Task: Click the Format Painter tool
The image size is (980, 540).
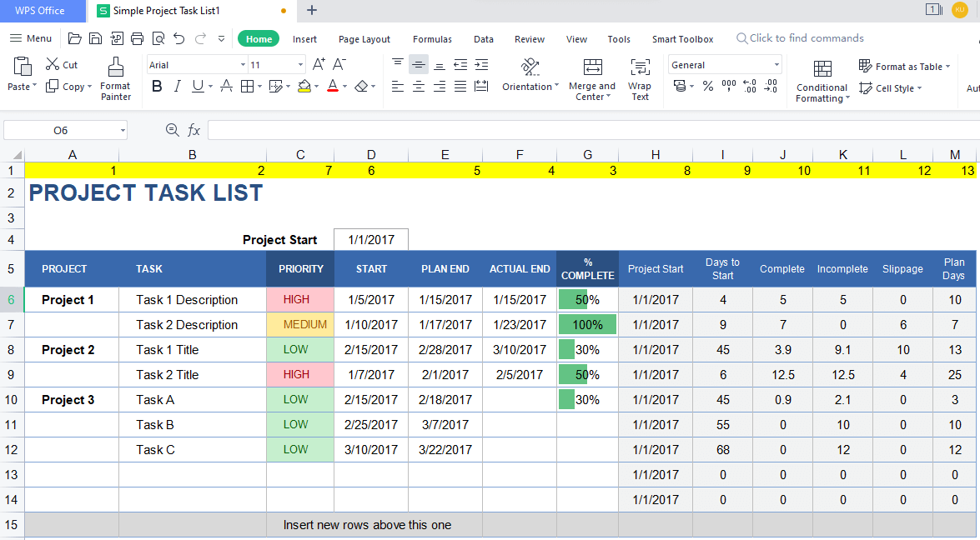Action: point(115,79)
